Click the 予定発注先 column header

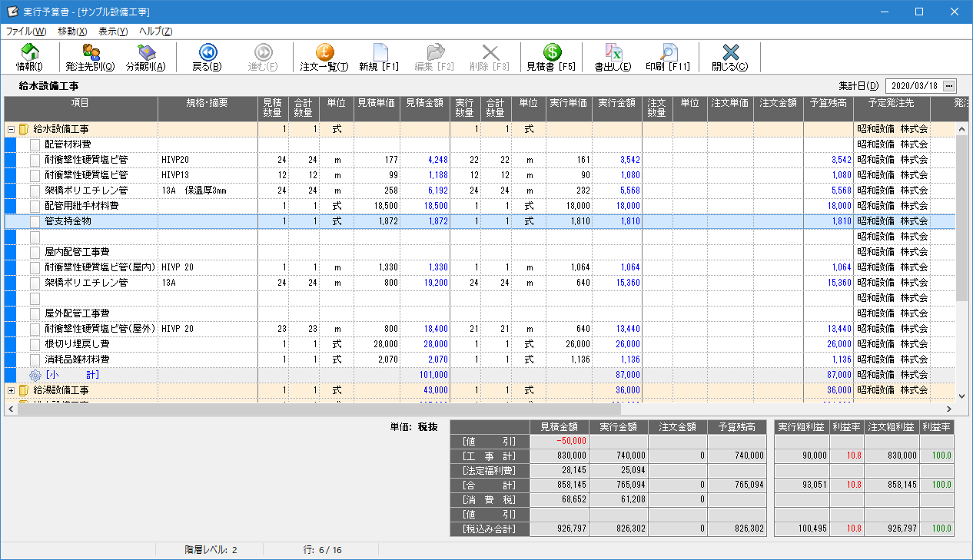[892, 108]
